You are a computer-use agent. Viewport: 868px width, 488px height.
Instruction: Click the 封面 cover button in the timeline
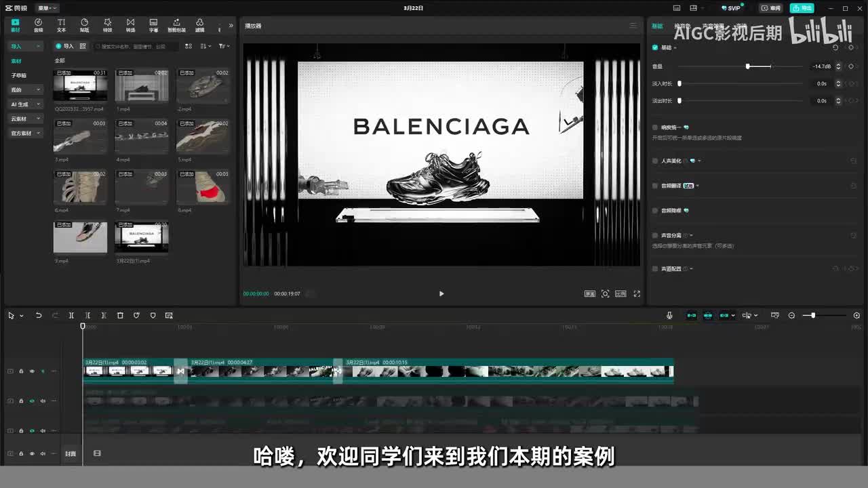[x=71, y=453]
